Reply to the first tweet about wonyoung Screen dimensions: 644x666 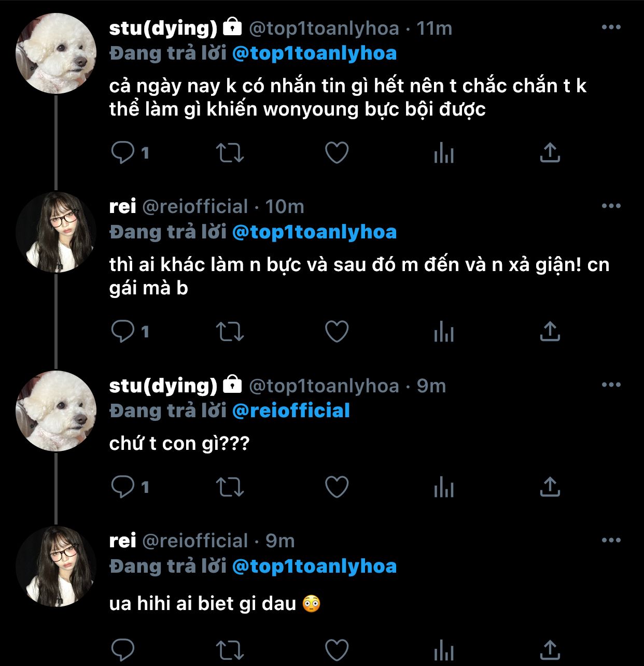[123, 152]
